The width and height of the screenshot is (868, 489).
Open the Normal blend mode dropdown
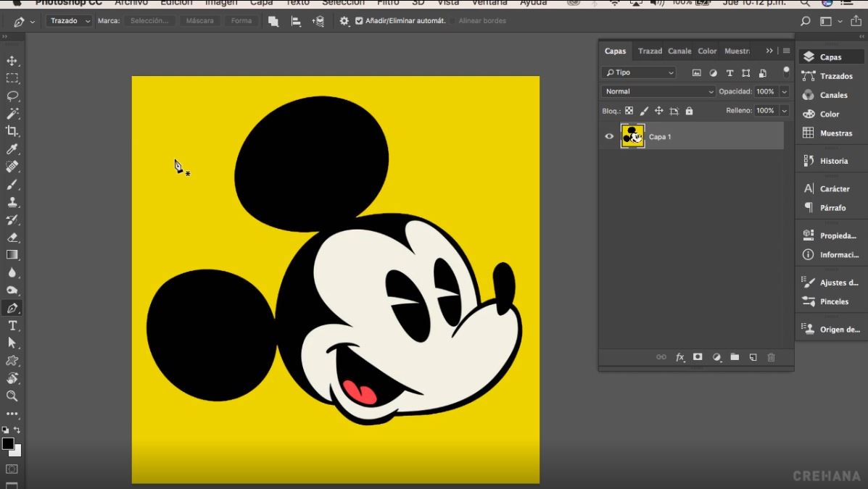(658, 91)
